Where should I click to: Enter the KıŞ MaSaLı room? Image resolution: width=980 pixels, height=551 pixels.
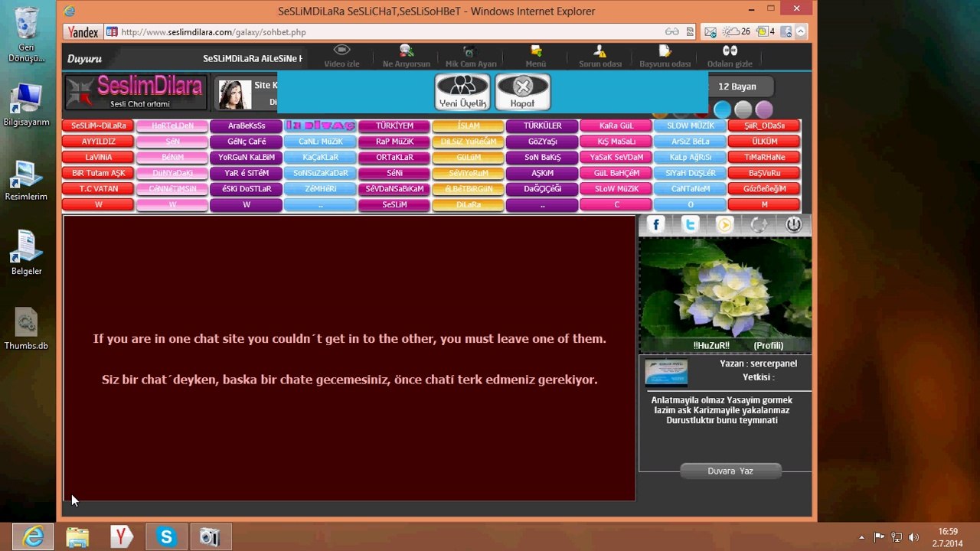tap(616, 142)
